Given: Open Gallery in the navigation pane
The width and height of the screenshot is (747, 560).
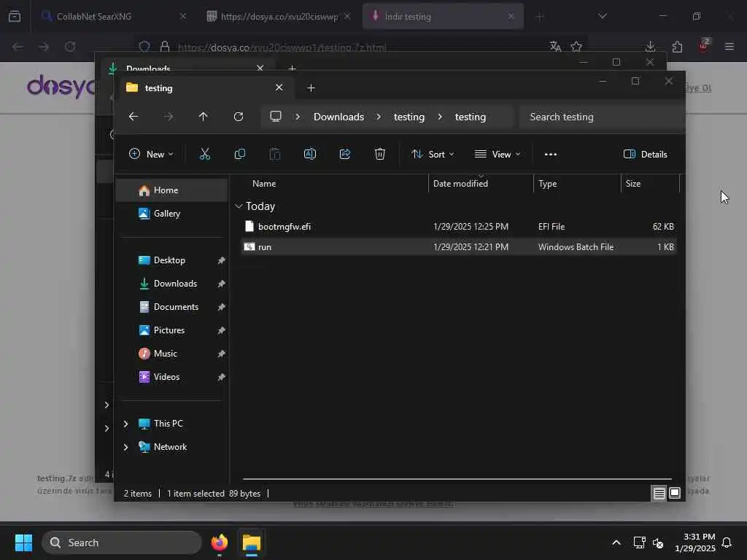Looking at the screenshot, I should (x=171, y=214).
